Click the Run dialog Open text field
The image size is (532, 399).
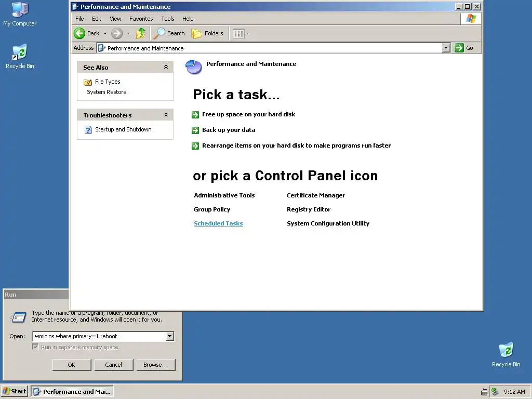tap(99, 336)
